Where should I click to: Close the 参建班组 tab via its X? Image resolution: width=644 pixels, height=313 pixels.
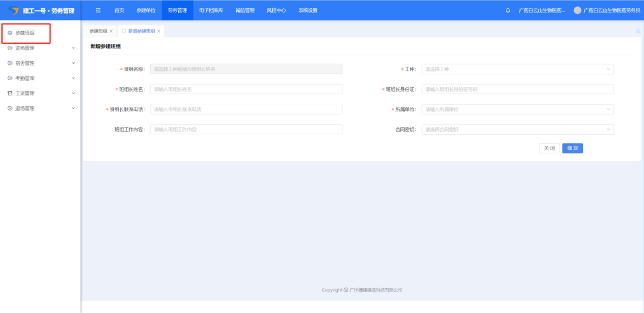[x=111, y=31]
